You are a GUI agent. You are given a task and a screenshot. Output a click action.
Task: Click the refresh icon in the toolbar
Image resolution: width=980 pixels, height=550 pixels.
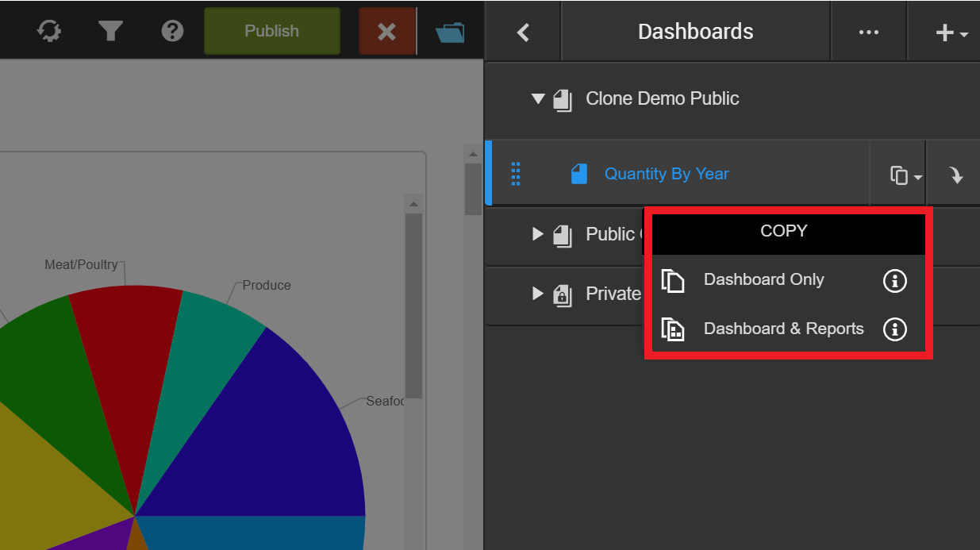coord(49,31)
